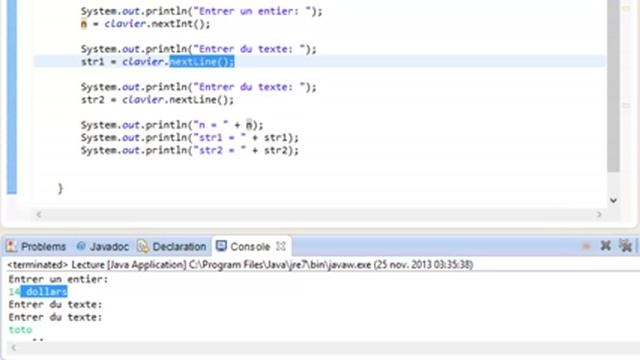The width and height of the screenshot is (640, 360).
Task: Click the top marker in the overview ruler
Action: click(x=627, y=8)
